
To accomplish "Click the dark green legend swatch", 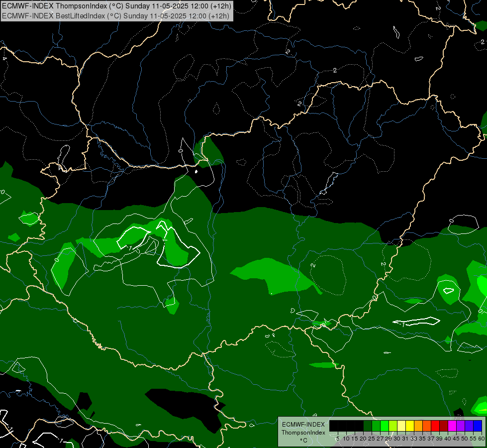I will click(x=368, y=426).
